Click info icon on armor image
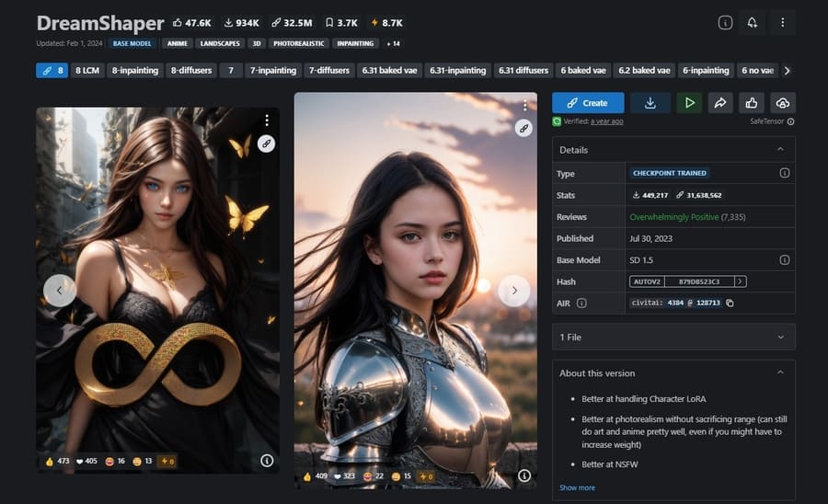The image size is (828, 504). pos(523,476)
